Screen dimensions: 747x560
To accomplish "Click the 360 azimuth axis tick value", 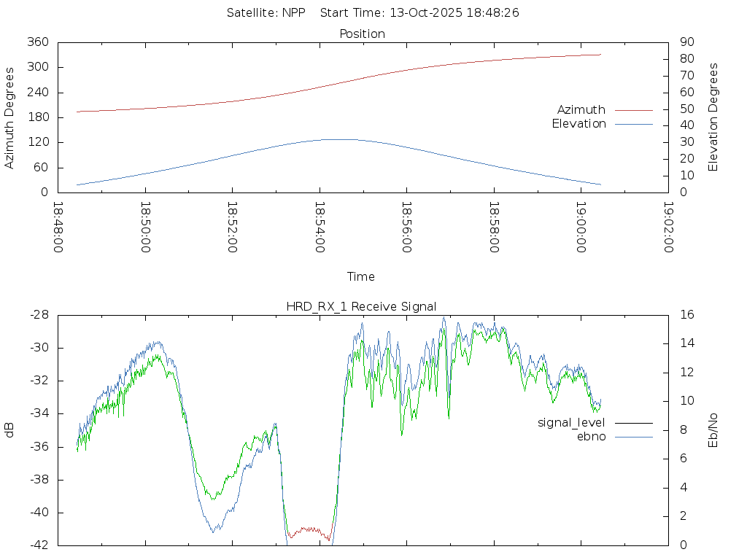I will click(x=38, y=42).
